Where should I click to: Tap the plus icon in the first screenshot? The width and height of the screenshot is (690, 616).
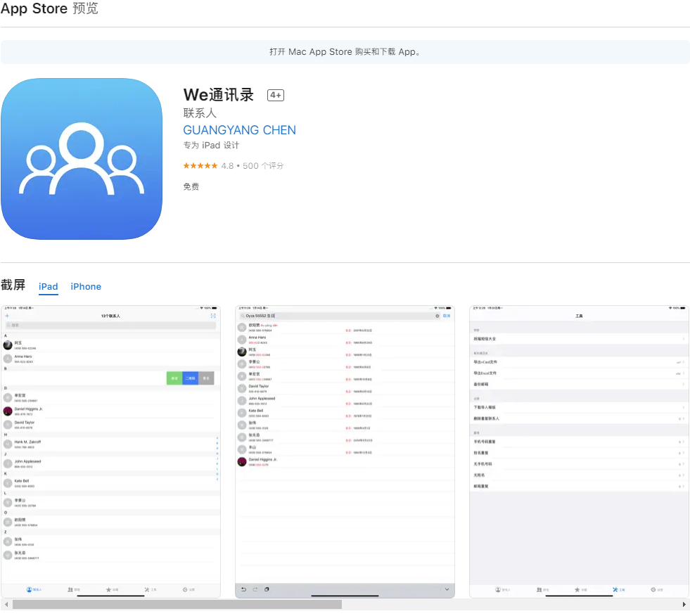[7, 316]
